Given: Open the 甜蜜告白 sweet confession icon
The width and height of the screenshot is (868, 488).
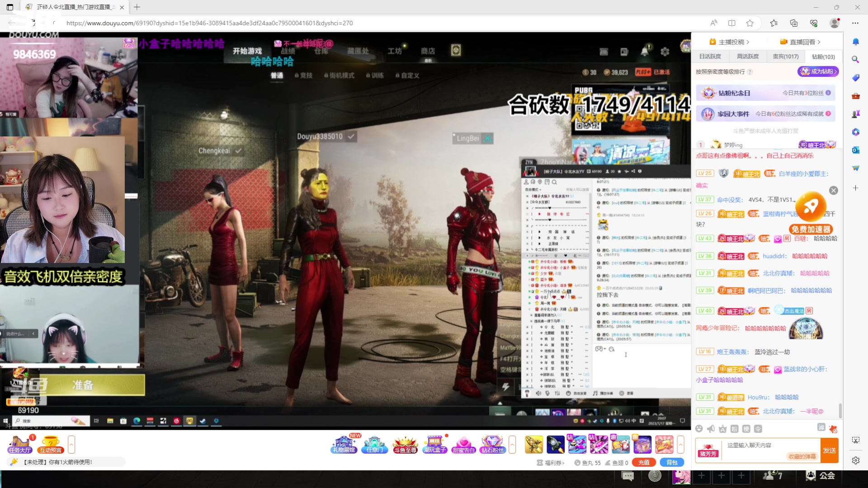Looking at the screenshot, I should tap(463, 445).
